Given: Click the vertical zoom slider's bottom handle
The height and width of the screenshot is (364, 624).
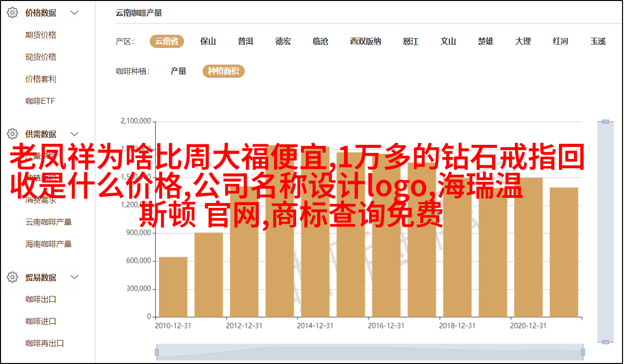Looking at the screenshot, I should pyautogui.click(x=605, y=342).
